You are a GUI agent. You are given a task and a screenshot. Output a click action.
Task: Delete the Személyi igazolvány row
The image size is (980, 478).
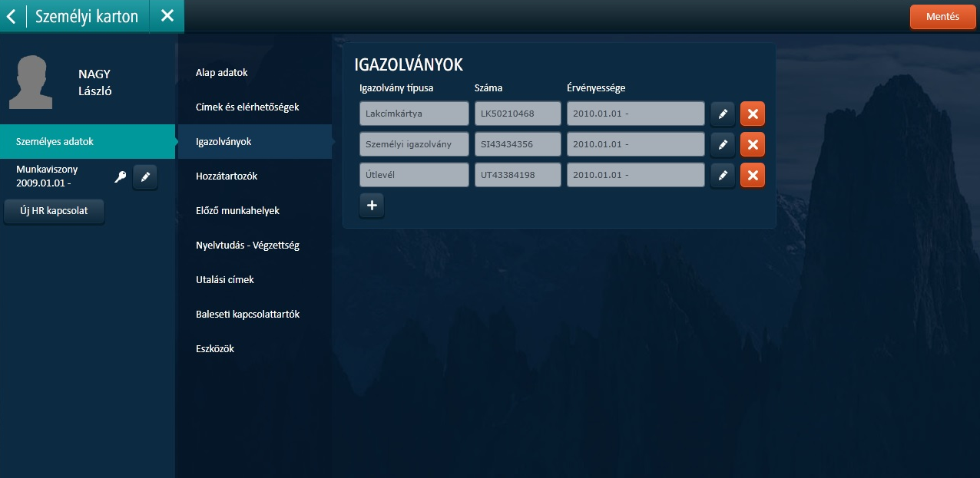pos(752,144)
